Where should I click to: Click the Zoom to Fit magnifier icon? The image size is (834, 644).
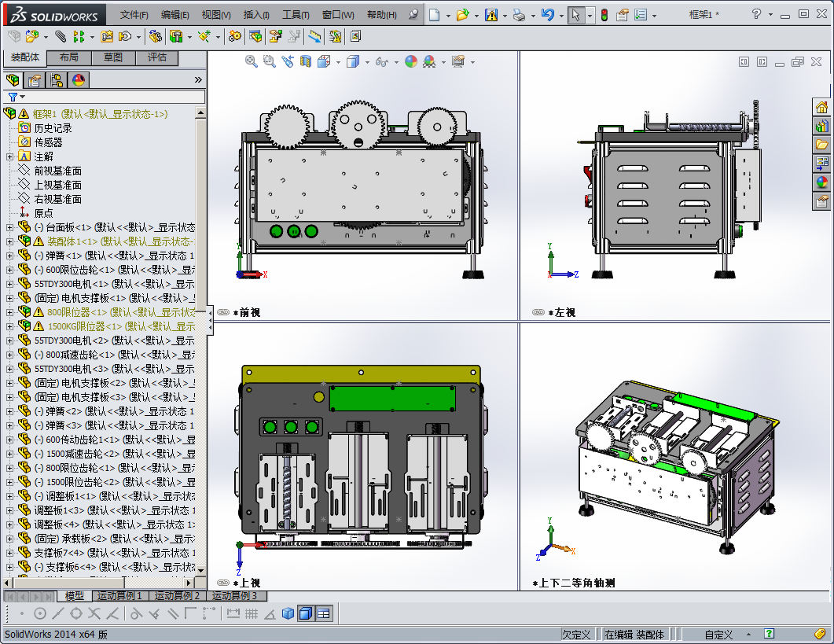coord(252,61)
